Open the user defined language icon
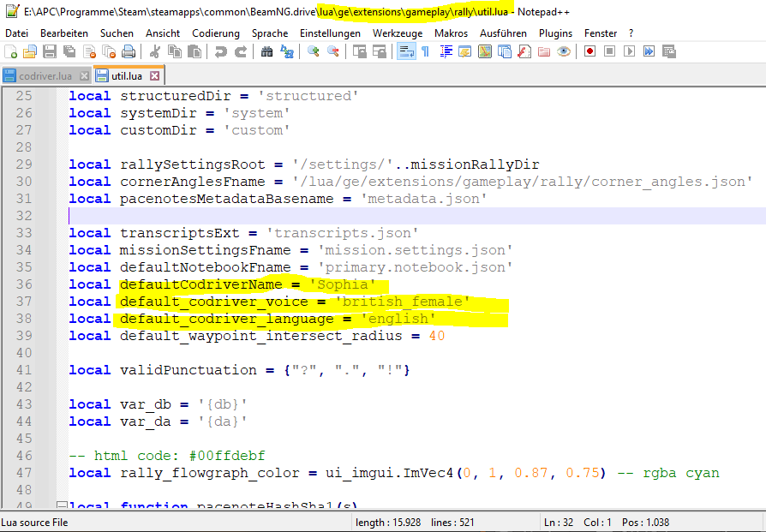Viewport: 766px width, 532px height. pyautogui.click(x=465, y=51)
